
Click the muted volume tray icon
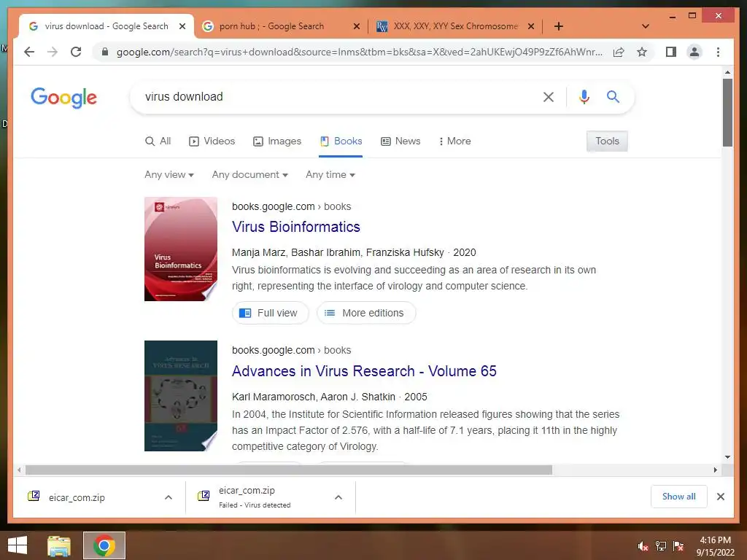(x=643, y=546)
